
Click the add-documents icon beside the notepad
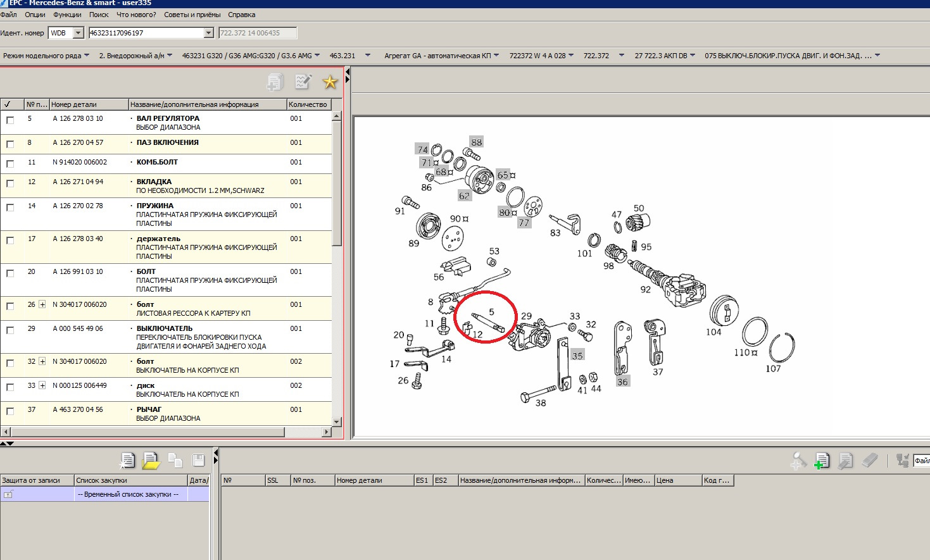pos(275,82)
